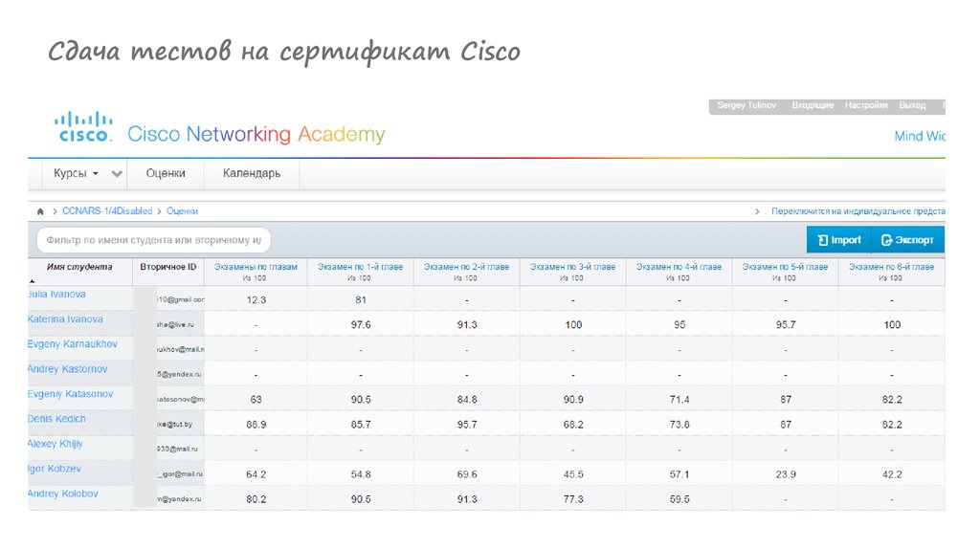The image size is (980, 549).
Task: Click the Cisco Networking Academy title
Action: pyautogui.click(x=256, y=134)
